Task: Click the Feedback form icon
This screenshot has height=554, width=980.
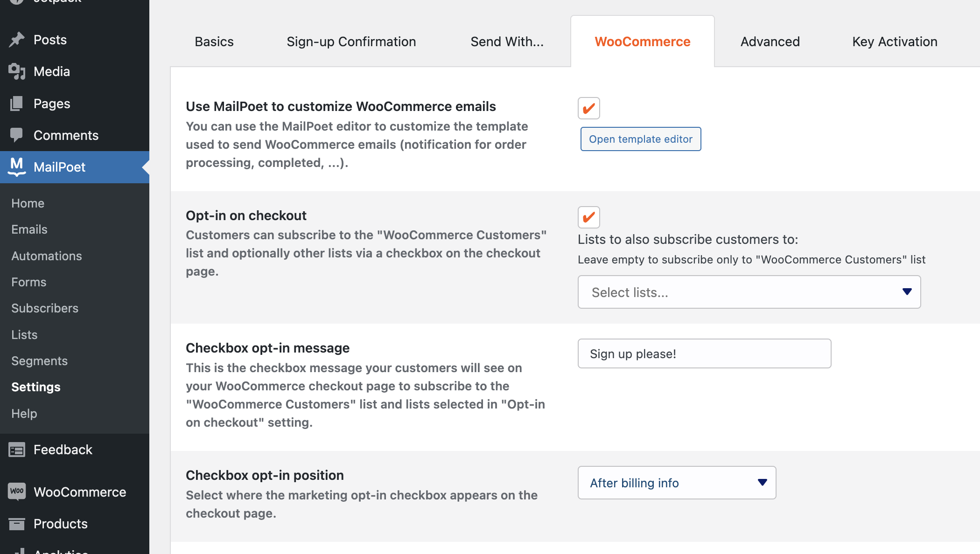Action: click(x=17, y=450)
